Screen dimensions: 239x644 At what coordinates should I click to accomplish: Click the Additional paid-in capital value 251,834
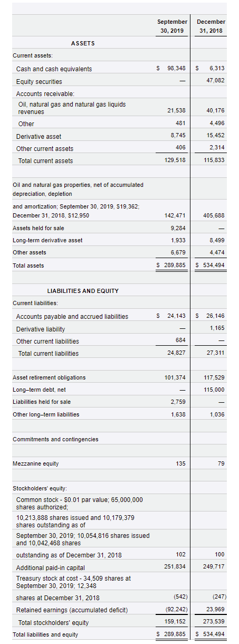coord(175,566)
